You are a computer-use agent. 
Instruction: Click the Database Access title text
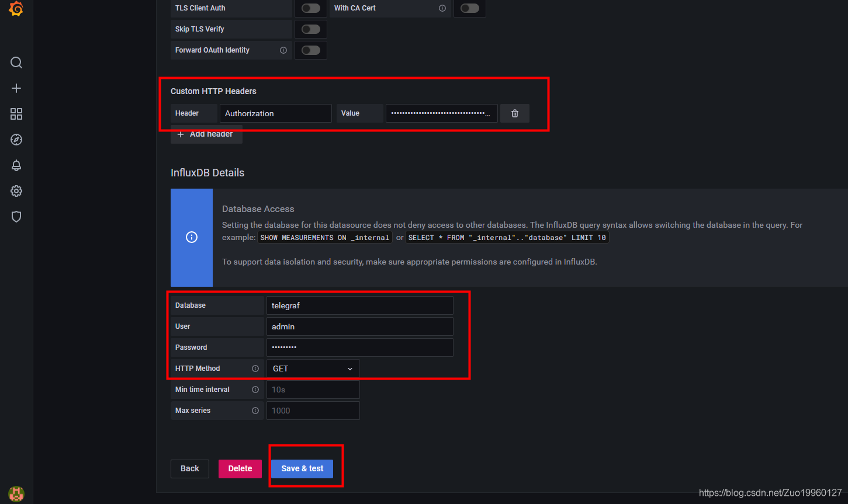click(258, 209)
